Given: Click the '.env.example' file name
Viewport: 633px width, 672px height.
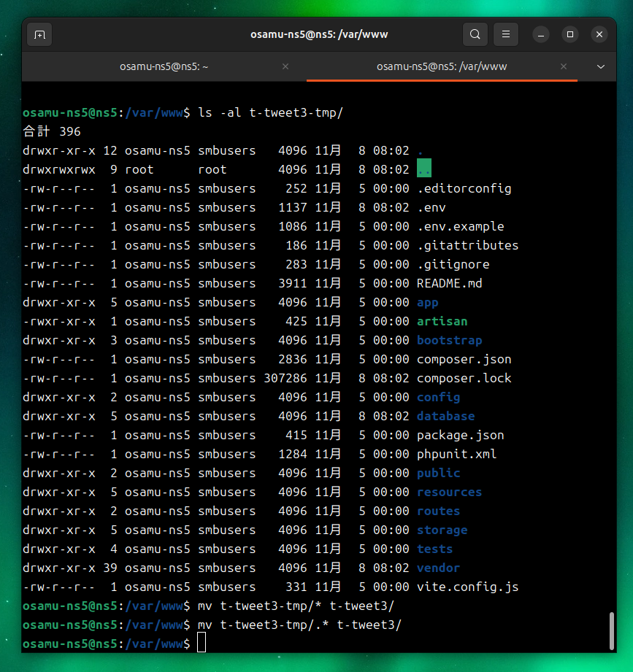Looking at the screenshot, I should click(x=460, y=226).
